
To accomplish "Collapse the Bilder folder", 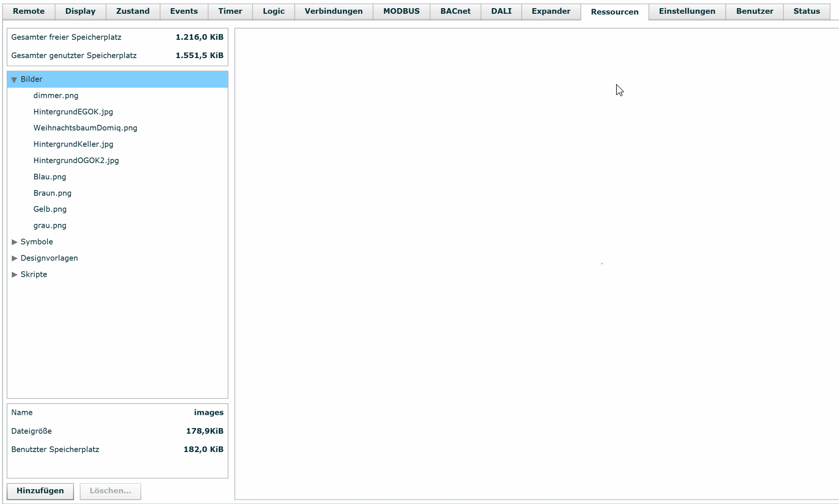I will coord(14,79).
